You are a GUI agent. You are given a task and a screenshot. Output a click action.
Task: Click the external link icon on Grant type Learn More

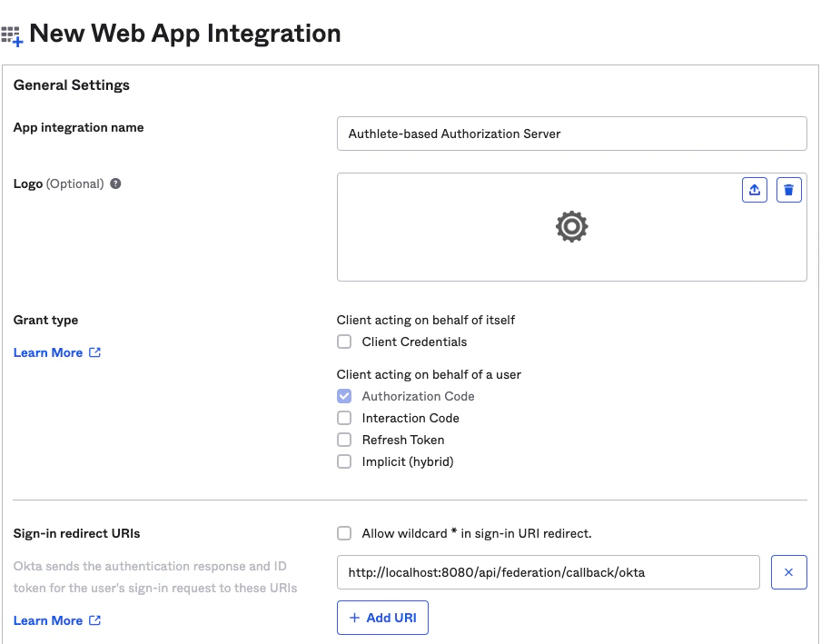(x=94, y=352)
